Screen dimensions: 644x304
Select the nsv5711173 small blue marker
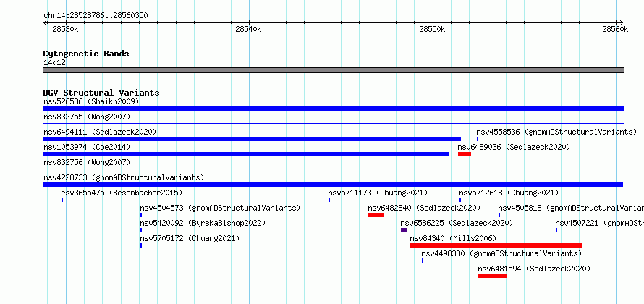[329, 200]
